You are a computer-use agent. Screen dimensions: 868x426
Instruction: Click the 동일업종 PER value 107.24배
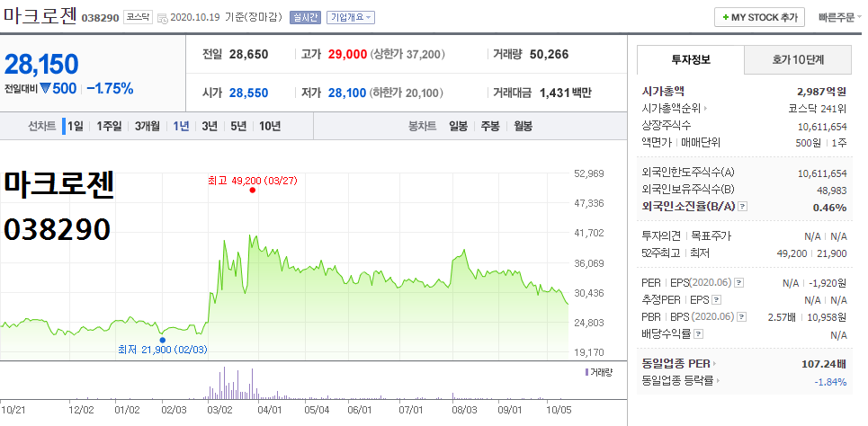click(x=824, y=364)
